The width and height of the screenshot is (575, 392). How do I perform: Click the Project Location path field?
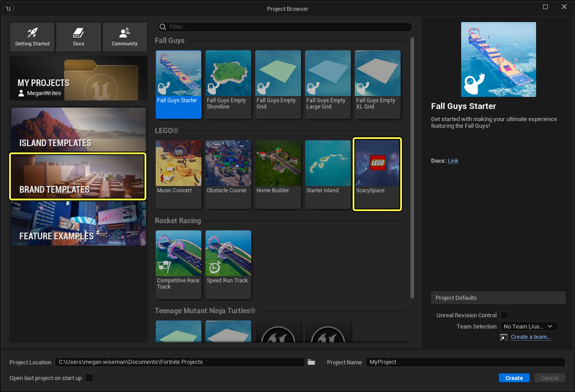pos(180,362)
